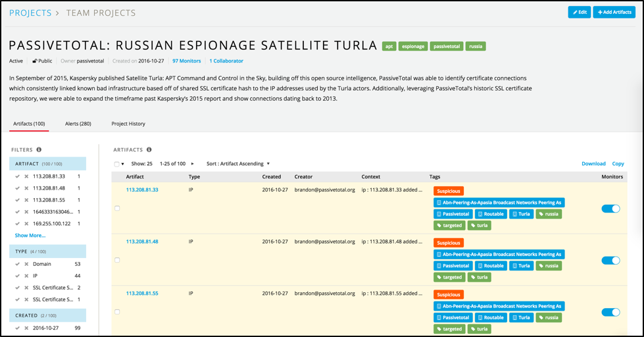The height and width of the screenshot is (337, 644).
Task: Open the select-all dropdown arrow
Action: [x=122, y=164]
